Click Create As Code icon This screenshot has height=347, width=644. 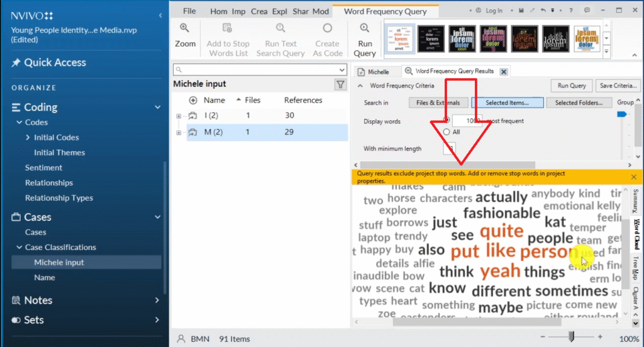(327, 28)
